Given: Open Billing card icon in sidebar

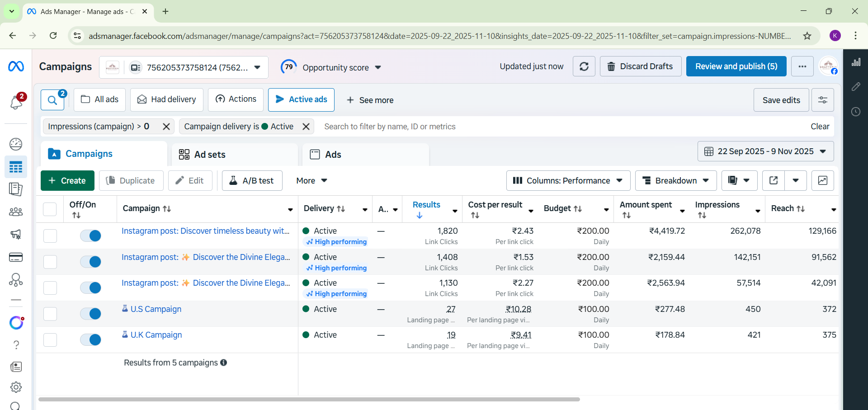Looking at the screenshot, I should (x=16, y=257).
